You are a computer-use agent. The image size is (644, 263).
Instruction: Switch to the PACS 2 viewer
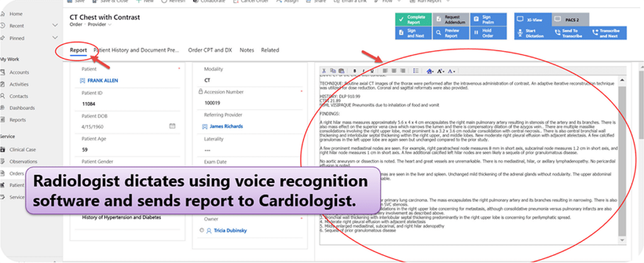[x=570, y=19]
